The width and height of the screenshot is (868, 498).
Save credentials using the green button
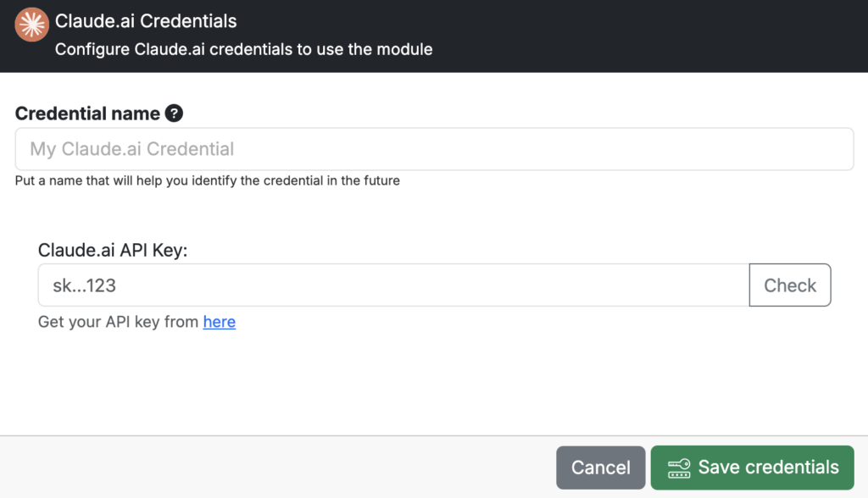click(753, 468)
